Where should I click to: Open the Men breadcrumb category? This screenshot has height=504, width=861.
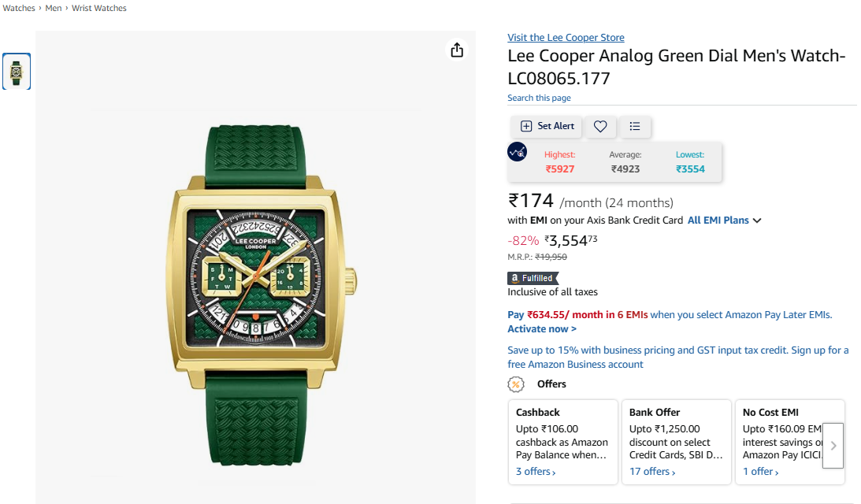pyautogui.click(x=54, y=8)
